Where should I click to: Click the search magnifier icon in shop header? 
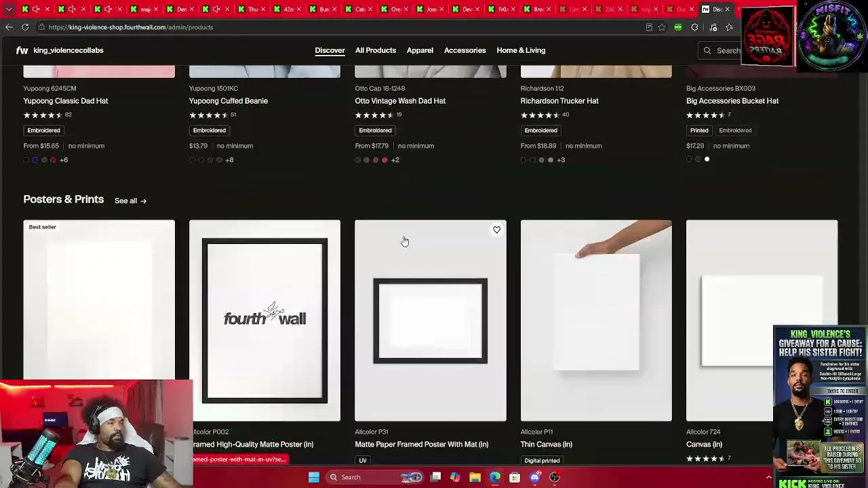707,50
